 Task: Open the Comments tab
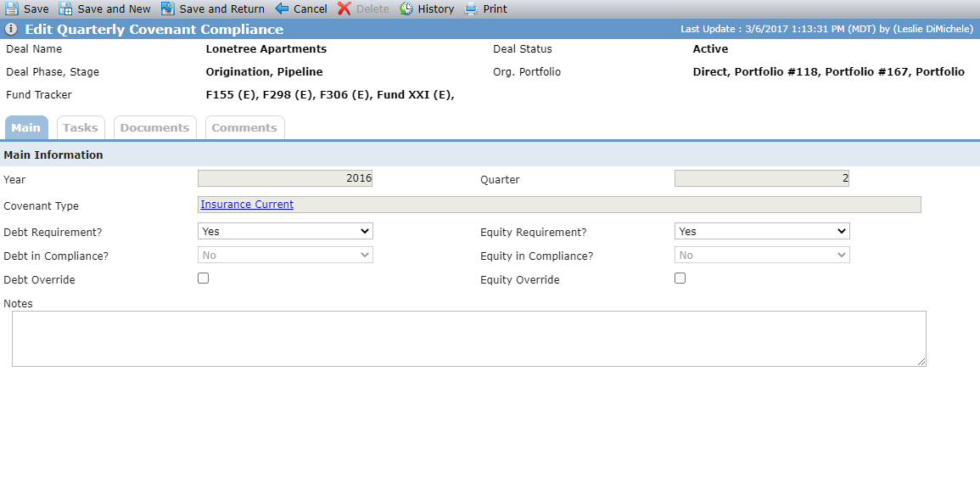(x=244, y=127)
